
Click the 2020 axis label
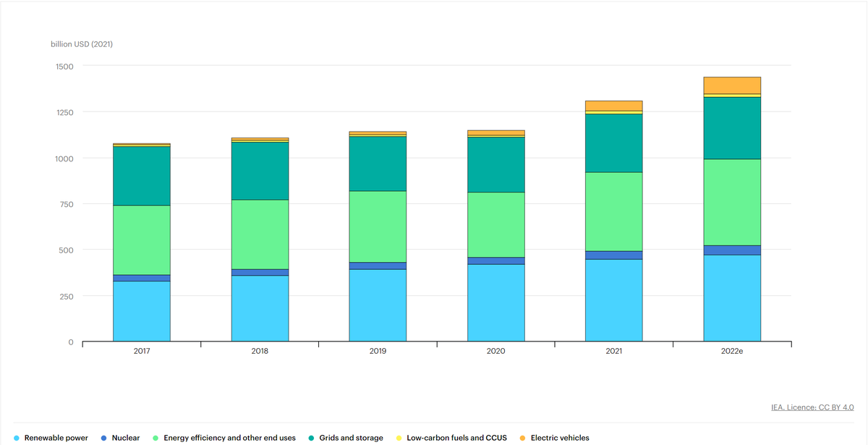[x=495, y=351]
